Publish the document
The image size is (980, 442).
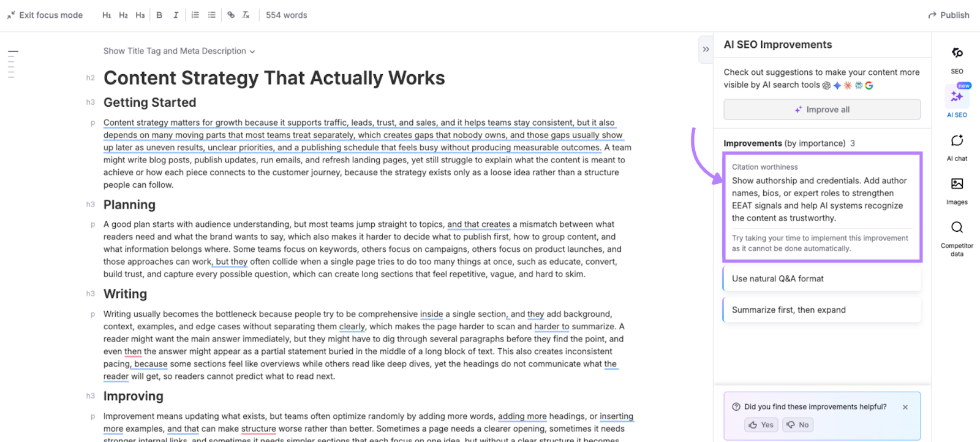[948, 14]
